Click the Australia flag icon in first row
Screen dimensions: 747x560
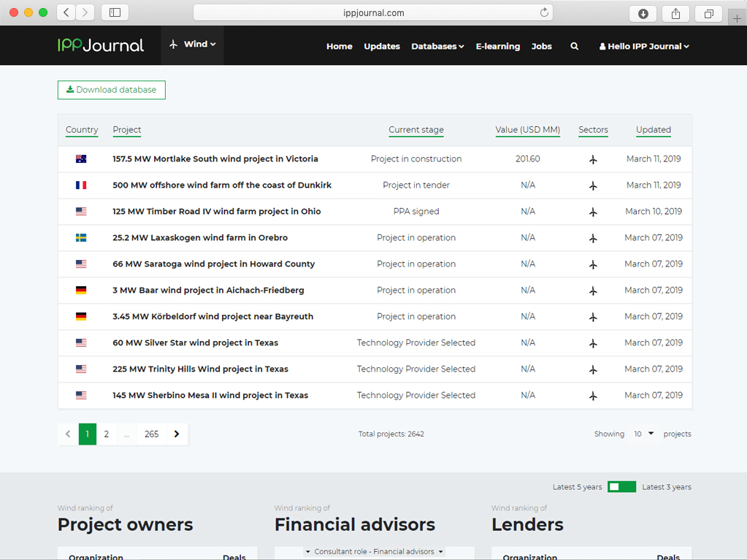click(81, 159)
